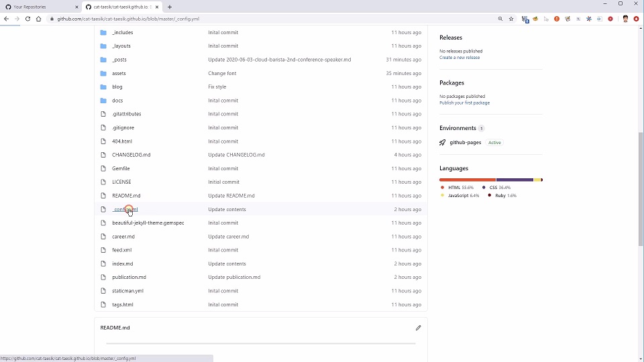This screenshot has height=362, width=644.
Task: Open the _layouts folder
Action: [x=121, y=46]
